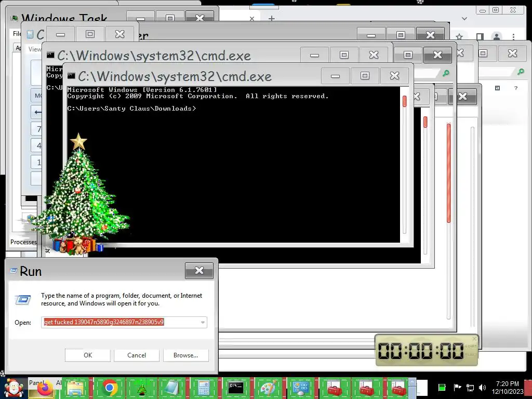Minimize the Calculator window

point(60,34)
